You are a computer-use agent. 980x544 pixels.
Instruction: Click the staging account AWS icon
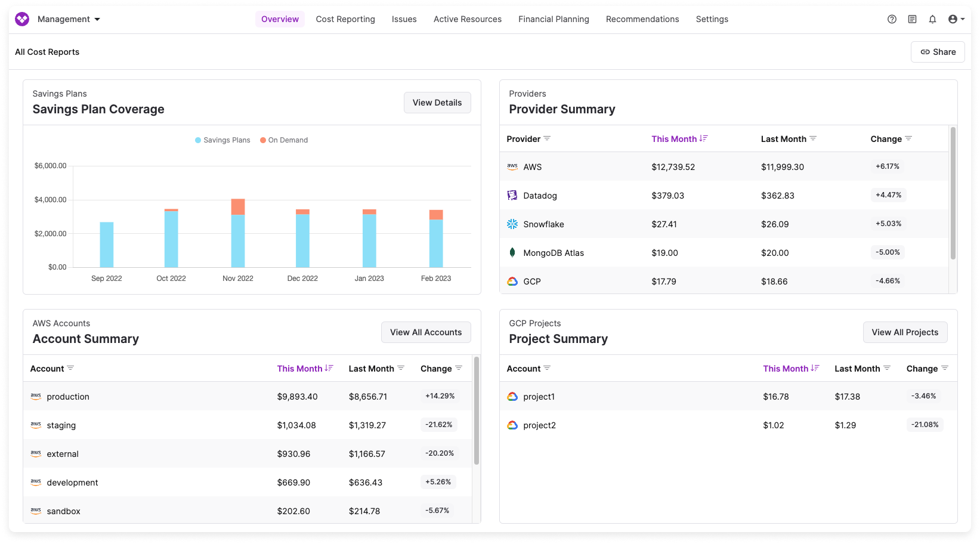[x=36, y=425]
